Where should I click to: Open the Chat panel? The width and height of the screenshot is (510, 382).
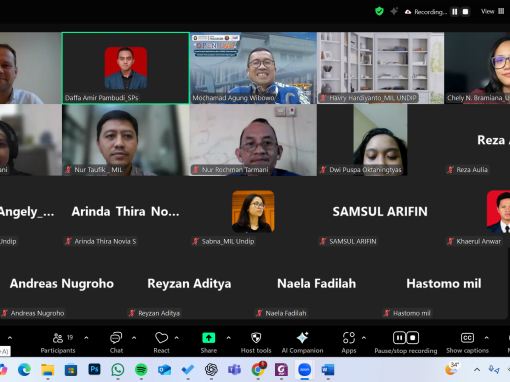[116, 342]
